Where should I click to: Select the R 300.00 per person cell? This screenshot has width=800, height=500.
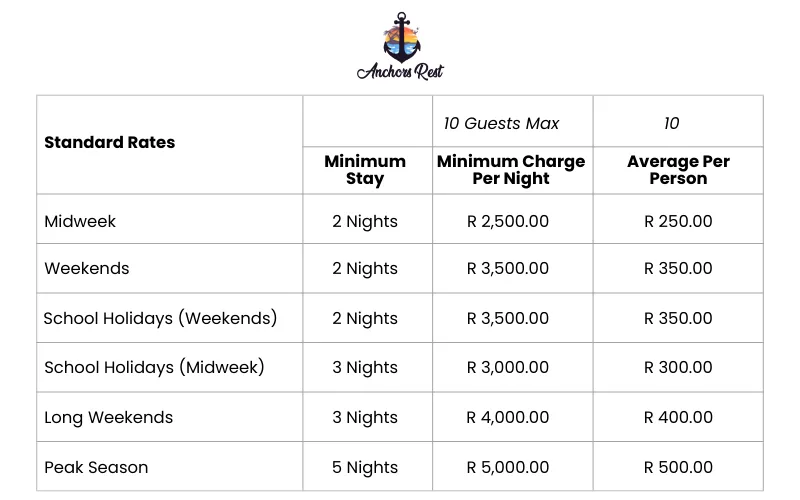point(678,367)
